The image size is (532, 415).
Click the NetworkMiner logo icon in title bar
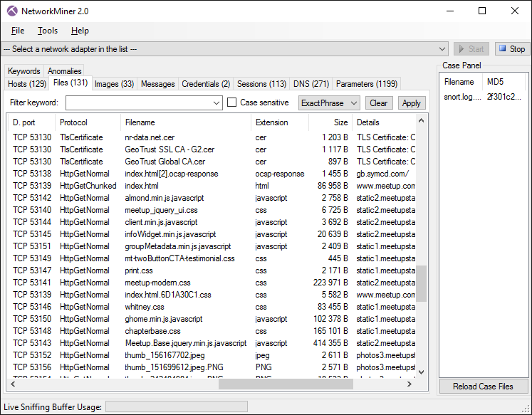pyautogui.click(x=12, y=11)
